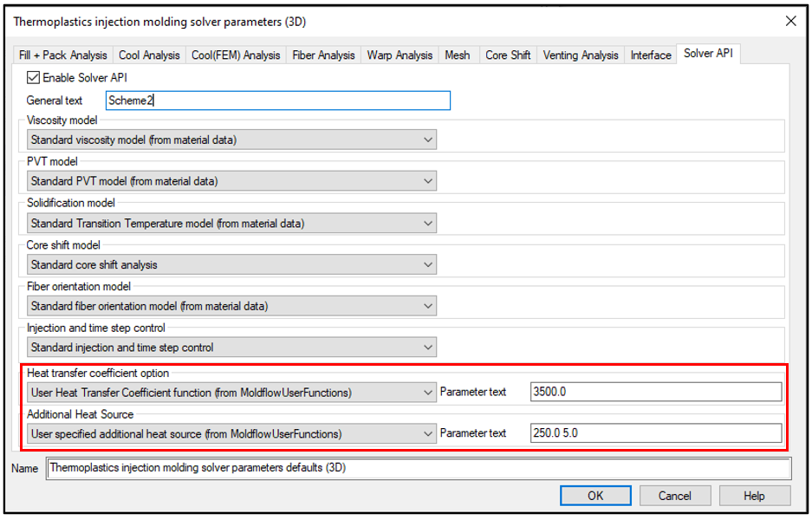
Task: Switch to the Mesh tab
Action: pos(457,55)
